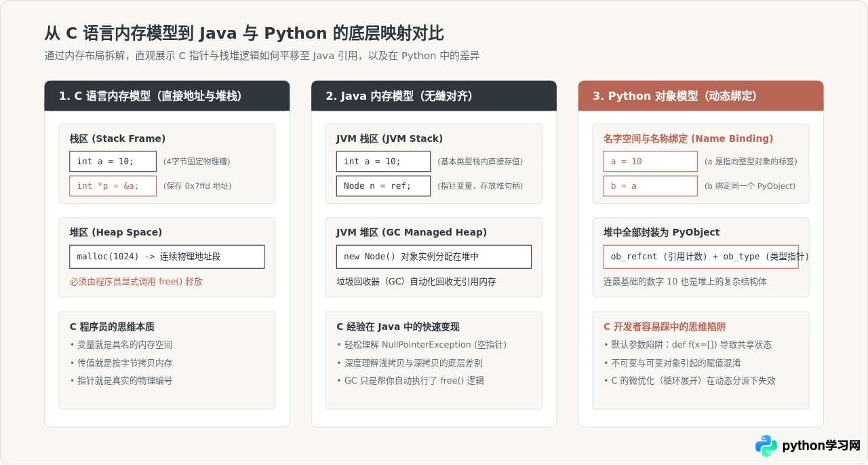Click the malloc(1024) code box

[x=167, y=257]
